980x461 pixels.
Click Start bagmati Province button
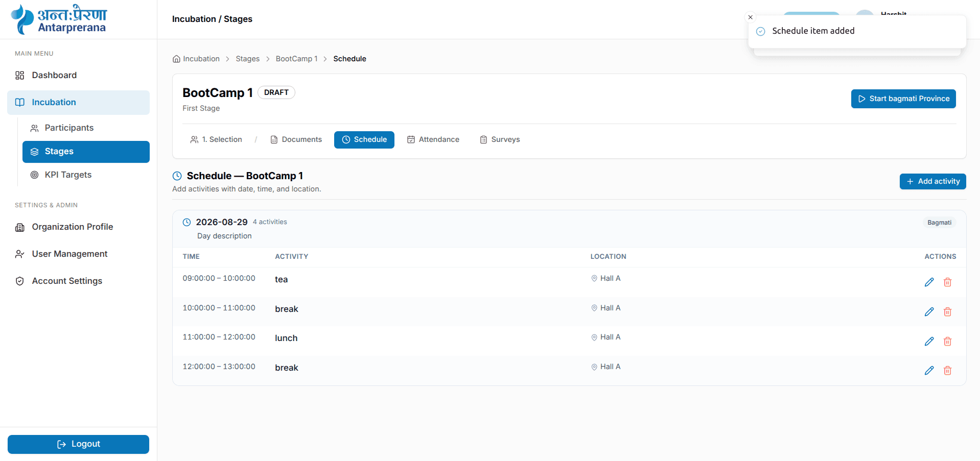[903, 99]
